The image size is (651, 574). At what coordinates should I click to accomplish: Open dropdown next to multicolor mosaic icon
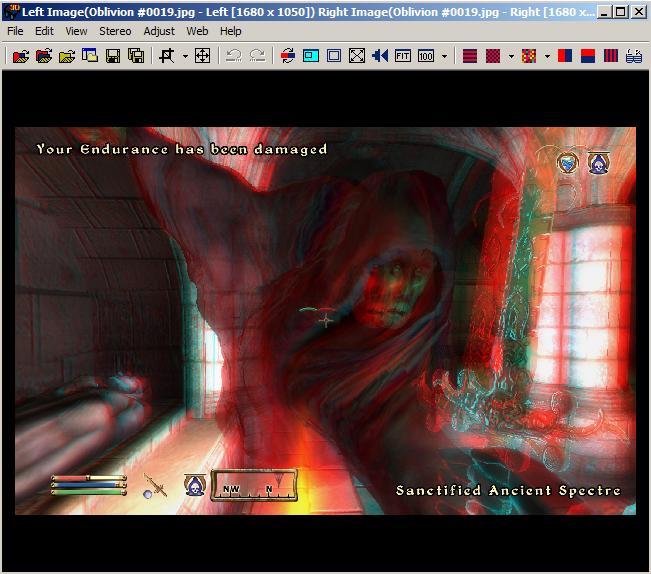(x=547, y=56)
